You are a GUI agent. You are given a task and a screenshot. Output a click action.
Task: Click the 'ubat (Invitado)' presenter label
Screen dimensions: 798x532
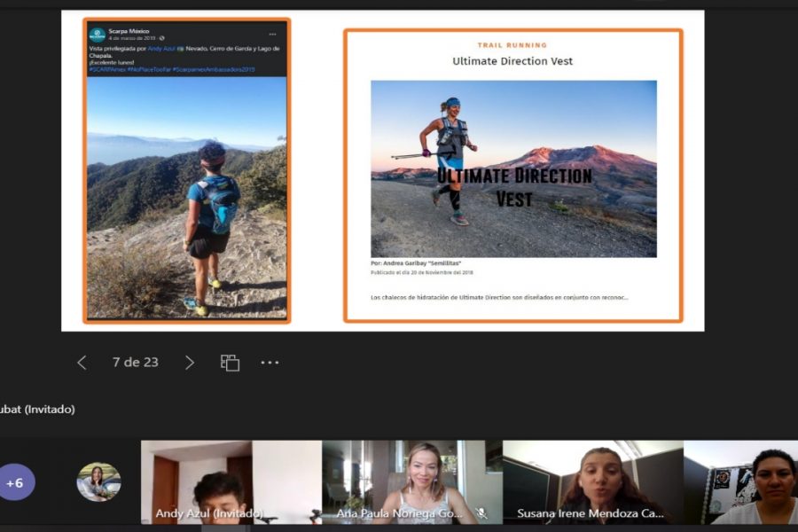click(x=37, y=410)
